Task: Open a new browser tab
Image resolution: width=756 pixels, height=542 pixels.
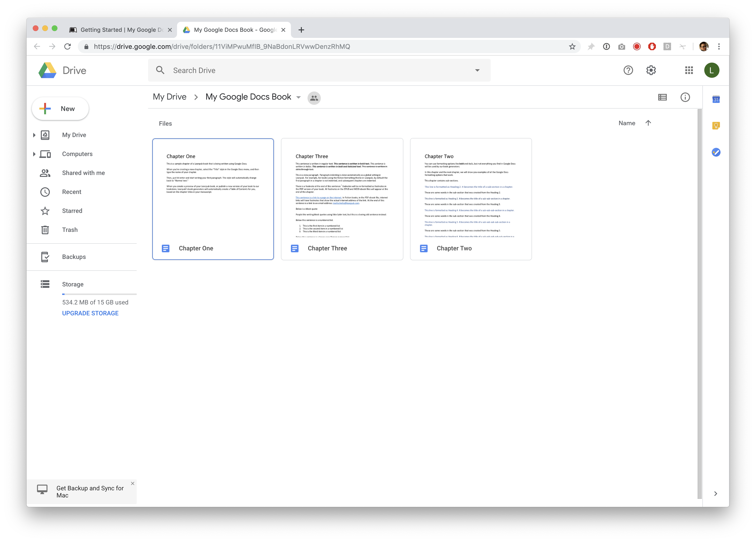Action: 301,30
